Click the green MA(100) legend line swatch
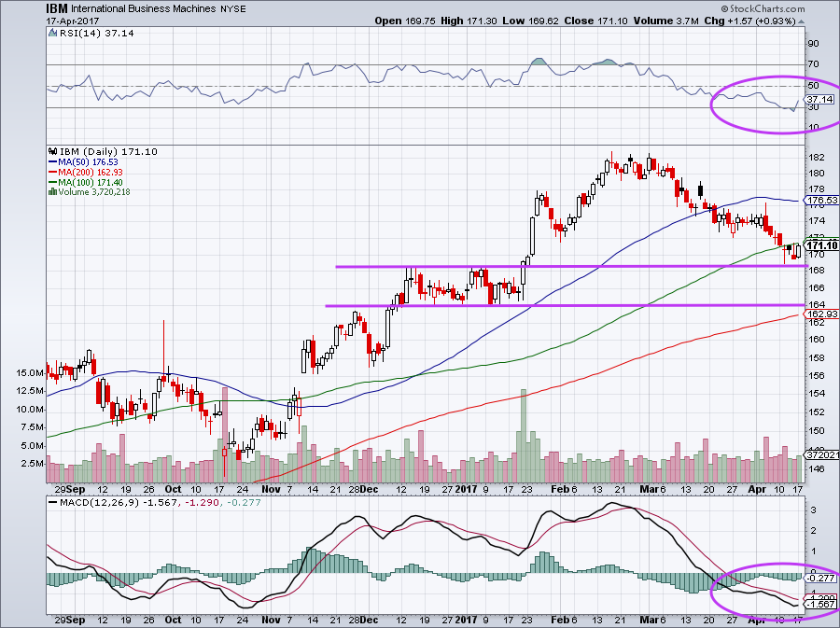The height and width of the screenshot is (628, 840). (52, 182)
